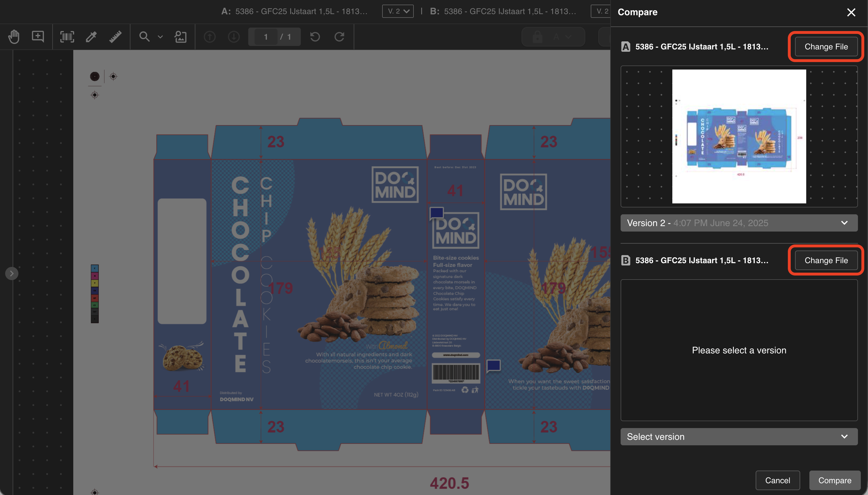Click the Compare button

(x=835, y=480)
